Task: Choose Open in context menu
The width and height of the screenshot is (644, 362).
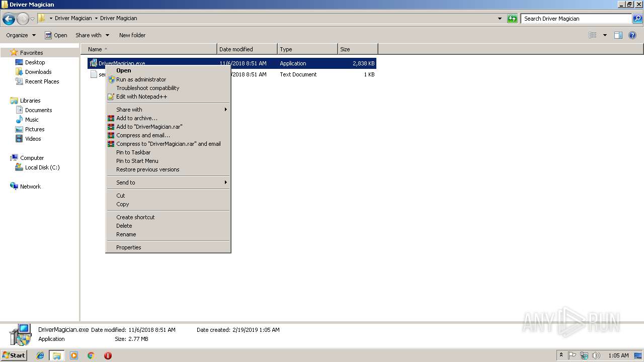Action: click(x=168, y=71)
